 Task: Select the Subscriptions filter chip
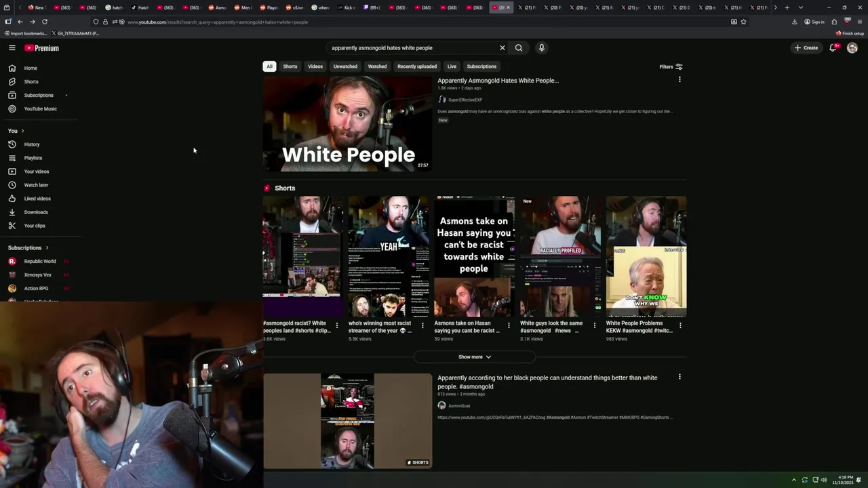[481, 66]
